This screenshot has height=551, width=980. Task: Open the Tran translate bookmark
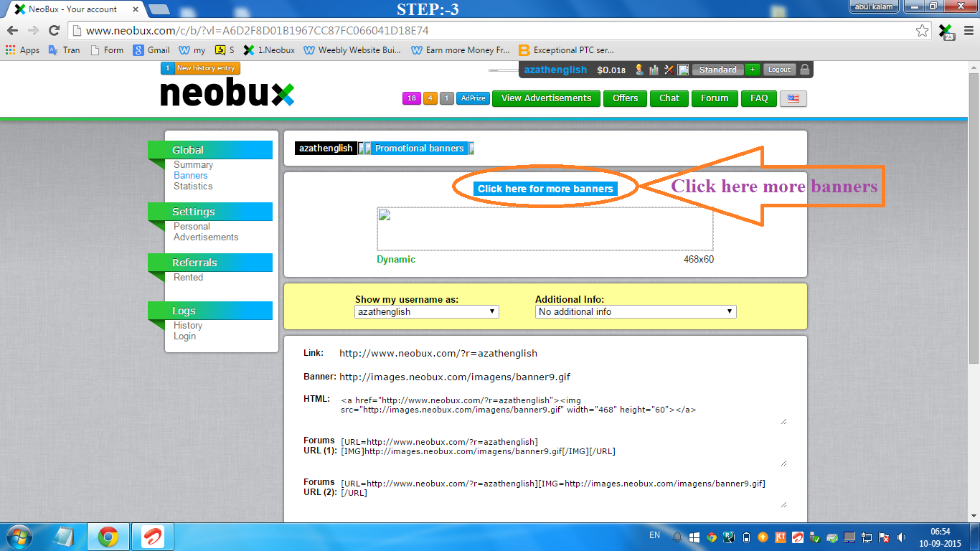coord(64,50)
